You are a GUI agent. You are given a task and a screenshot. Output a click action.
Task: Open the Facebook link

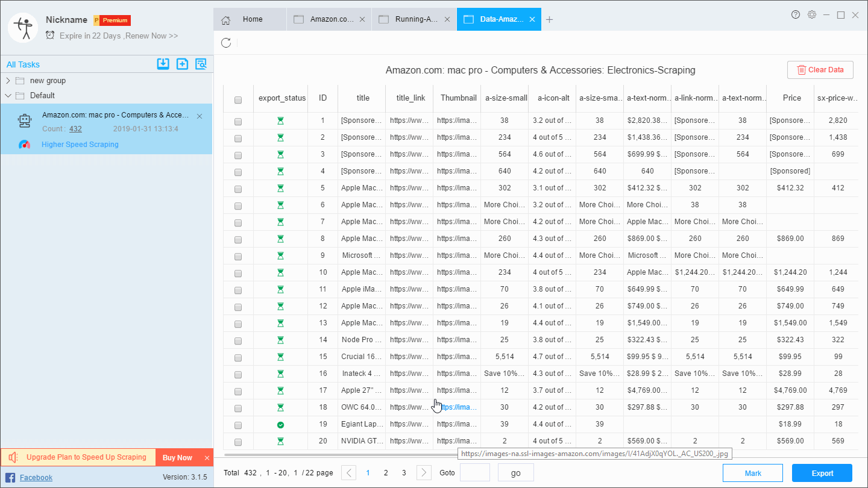click(x=36, y=478)
